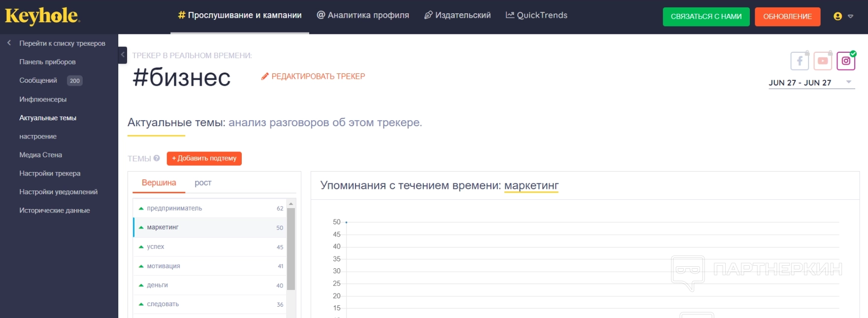Click the Keyhole logo
The height and width of the screenshot is (318, 868).
pos(42,16)
